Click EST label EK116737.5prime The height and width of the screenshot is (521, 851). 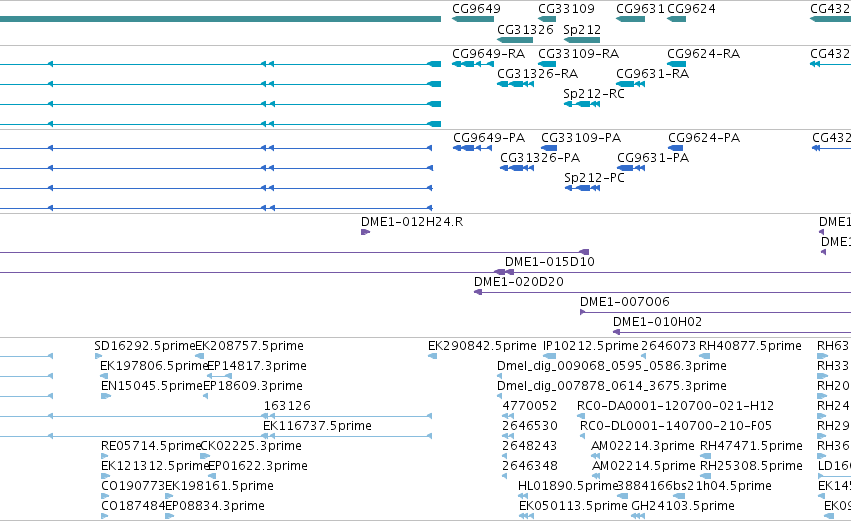coord(317,426)
